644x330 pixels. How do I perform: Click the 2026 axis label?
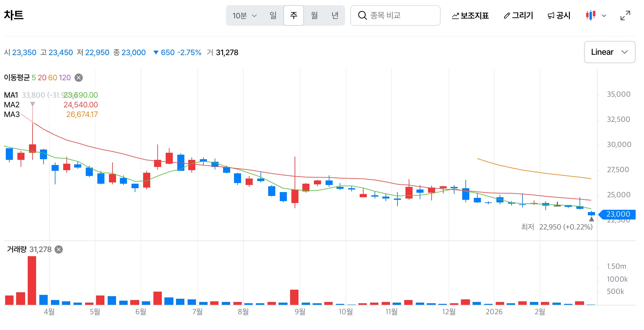[x=494, y=312]
